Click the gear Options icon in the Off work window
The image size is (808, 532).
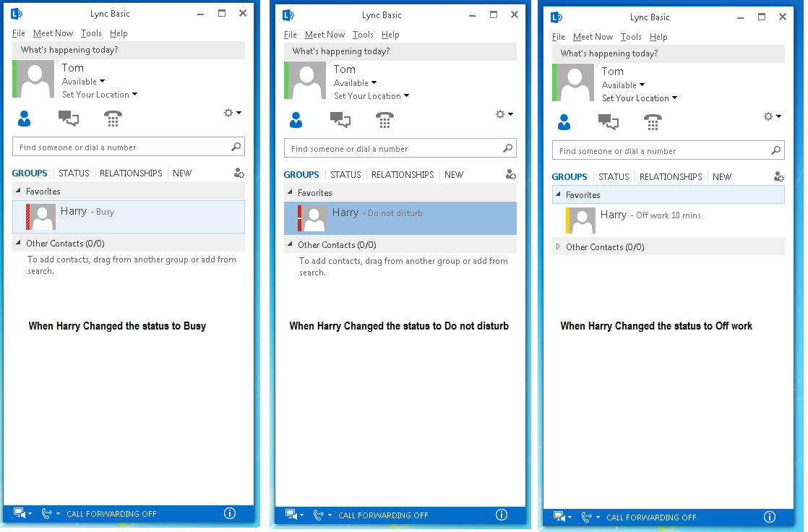pos(768,116)
